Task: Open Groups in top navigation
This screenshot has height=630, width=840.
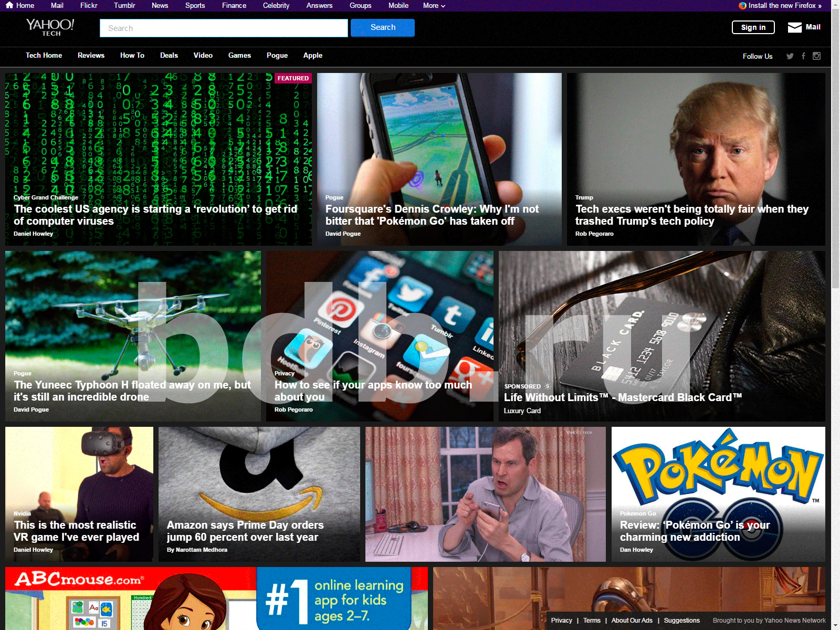Action: point(360,6)
